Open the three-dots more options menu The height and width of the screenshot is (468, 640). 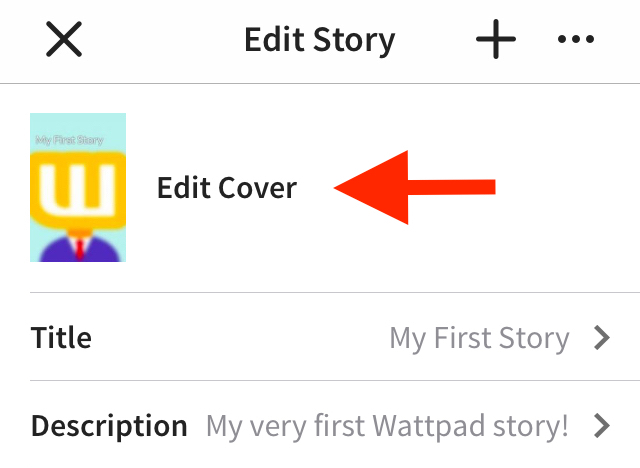(x=576, y=39)
